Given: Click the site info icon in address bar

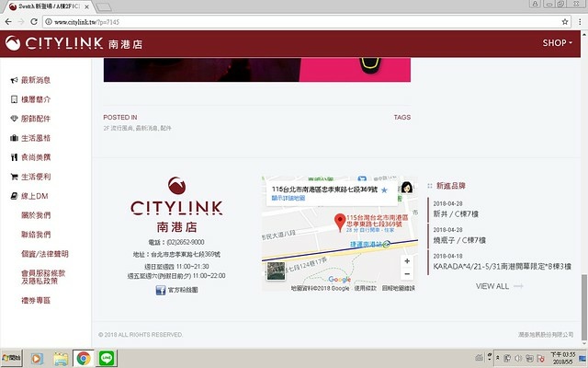Looking at the screenshot, I should point(49,22).
